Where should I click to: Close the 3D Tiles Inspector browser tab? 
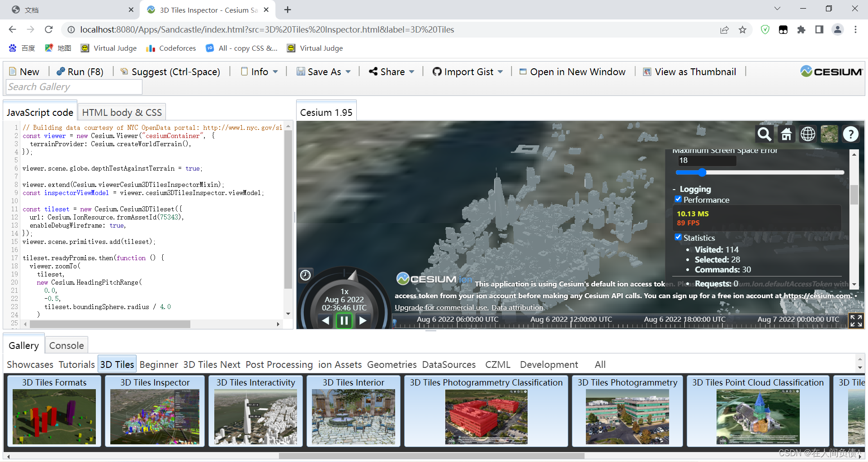point(266,10)
